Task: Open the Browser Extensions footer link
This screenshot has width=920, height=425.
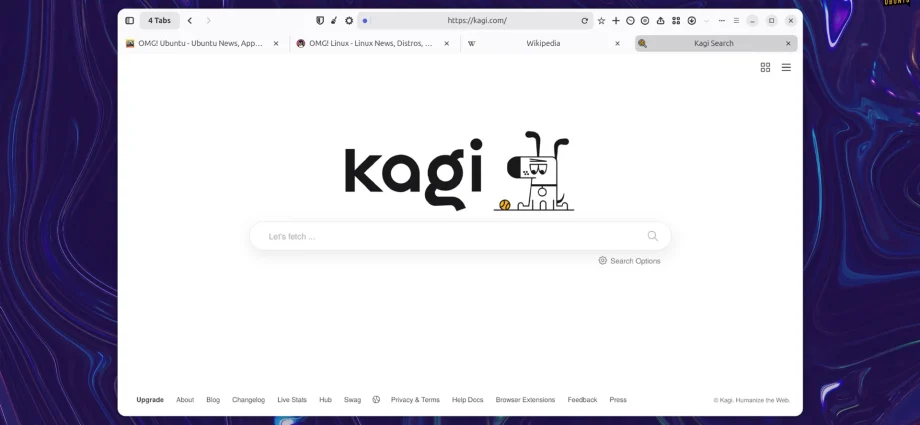Action: click(525, 400)
